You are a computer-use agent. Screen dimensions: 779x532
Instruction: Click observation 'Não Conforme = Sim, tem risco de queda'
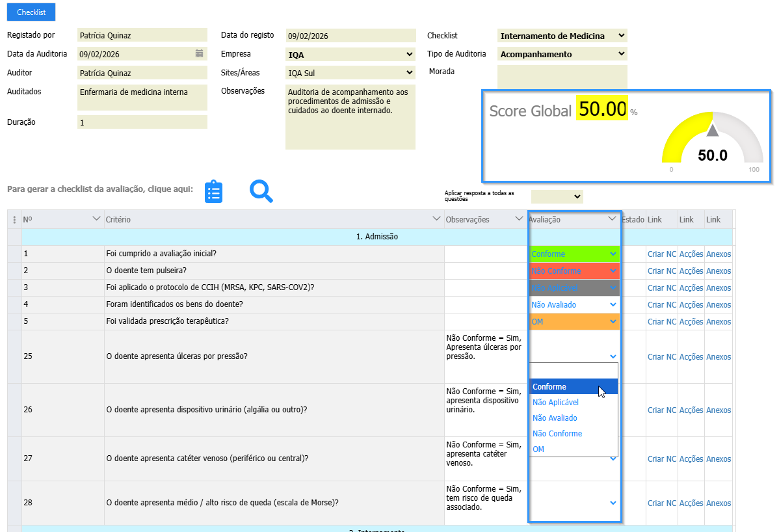coord(483,498)
